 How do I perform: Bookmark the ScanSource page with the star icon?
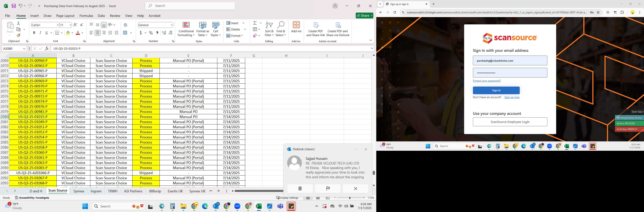pyautogui.click(x=598, y=12)
